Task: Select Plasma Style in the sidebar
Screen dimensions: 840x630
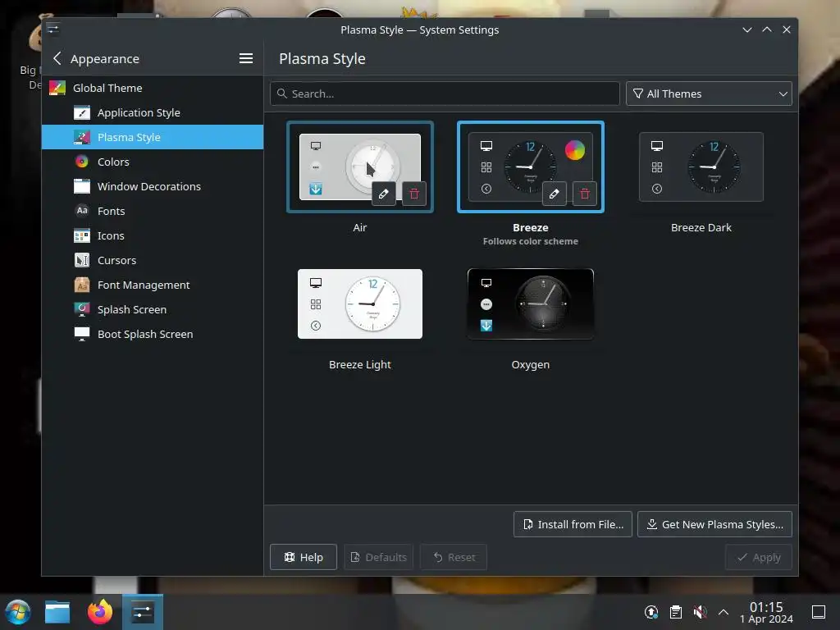Action: [x=152, y=137]
